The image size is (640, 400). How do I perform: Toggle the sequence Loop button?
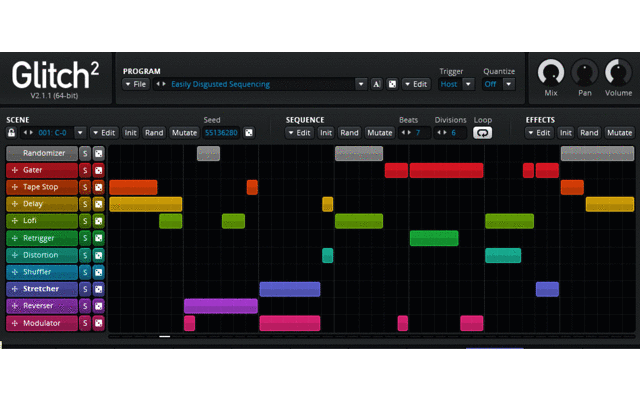482,133
